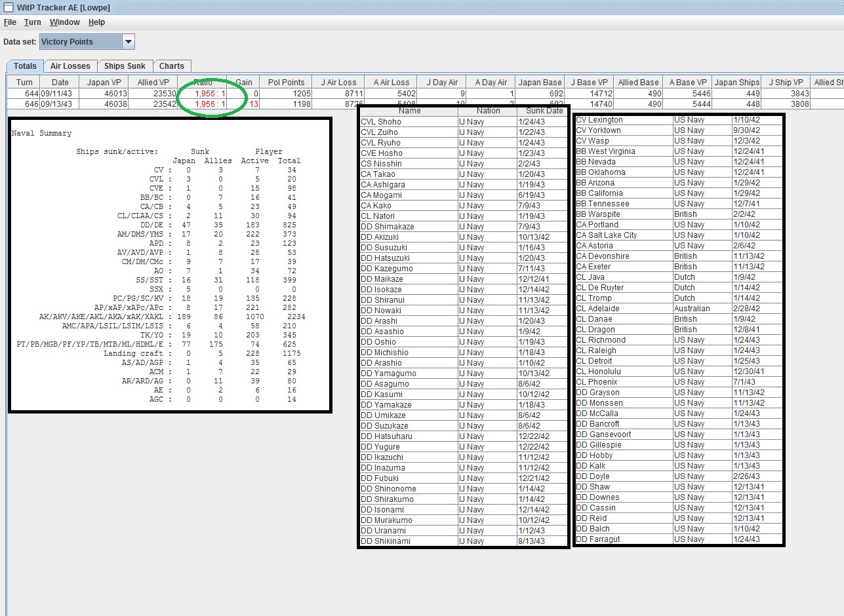The height and width of the screenshot is (616, 844).
Task: Select the 09/11/43 date cell
Action: point(60,94)
